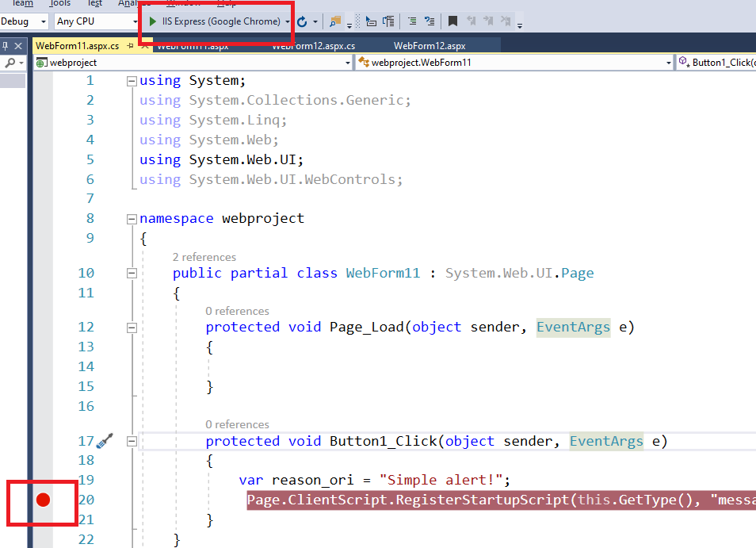Click the "Simple alert!" string on line 19
This screenshot has width=756, height=548.
click(x=440, y=481)
